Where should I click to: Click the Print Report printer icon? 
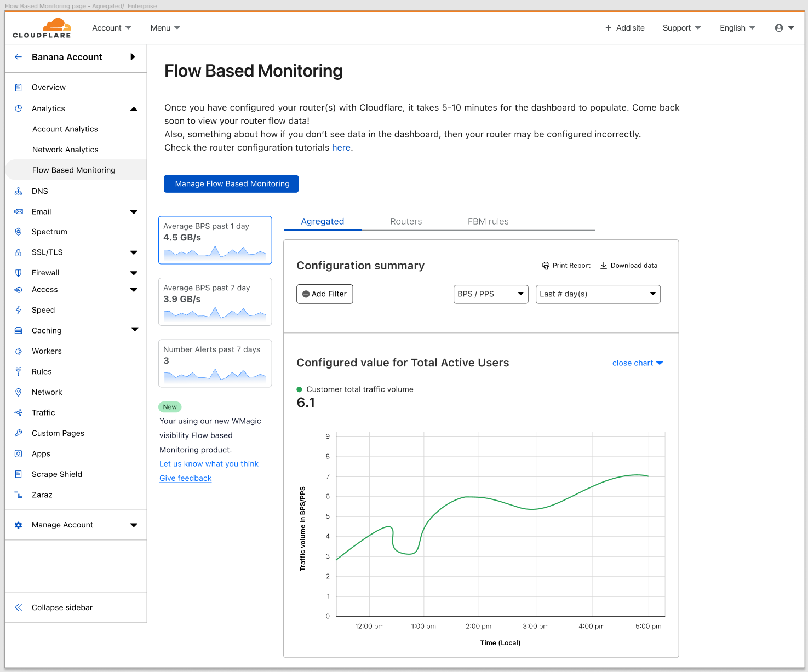(x=546, y=266)
